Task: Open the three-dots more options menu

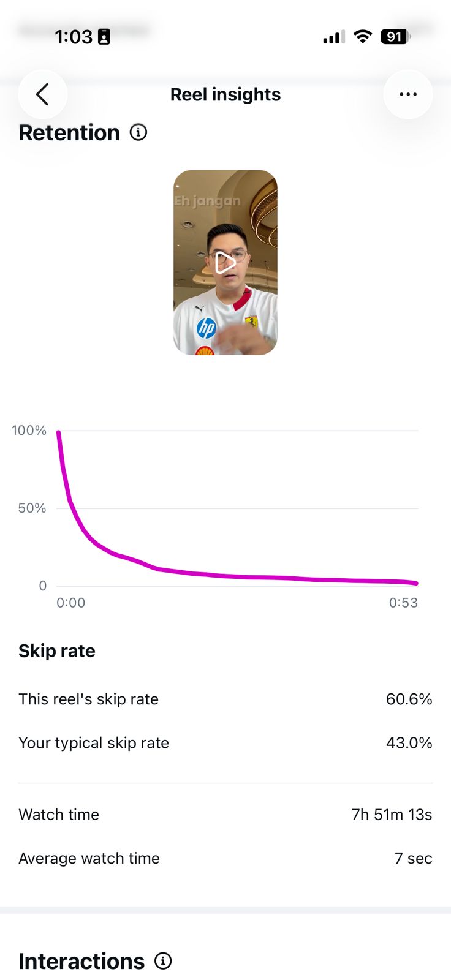Action: pos(408,94)
